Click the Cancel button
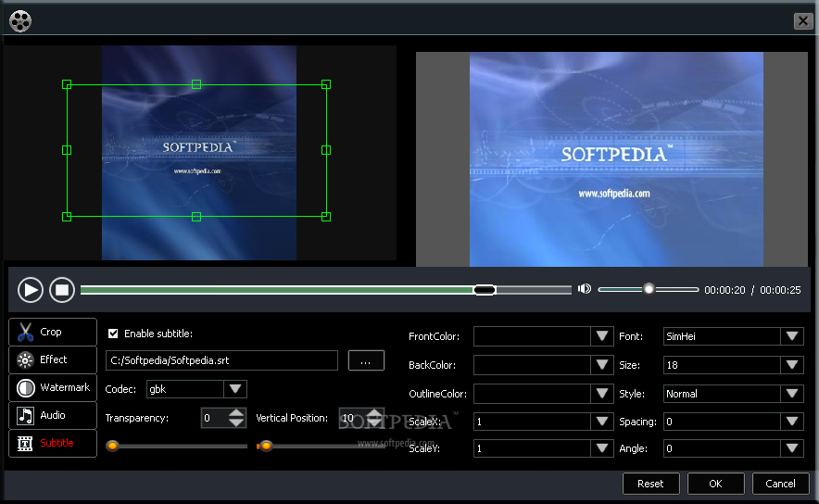The width and height of the screenshot is (819, 504). 780,484
